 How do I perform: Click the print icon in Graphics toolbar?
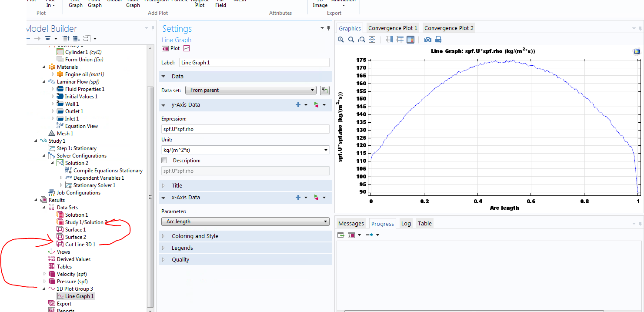click(x=438, y=40)
